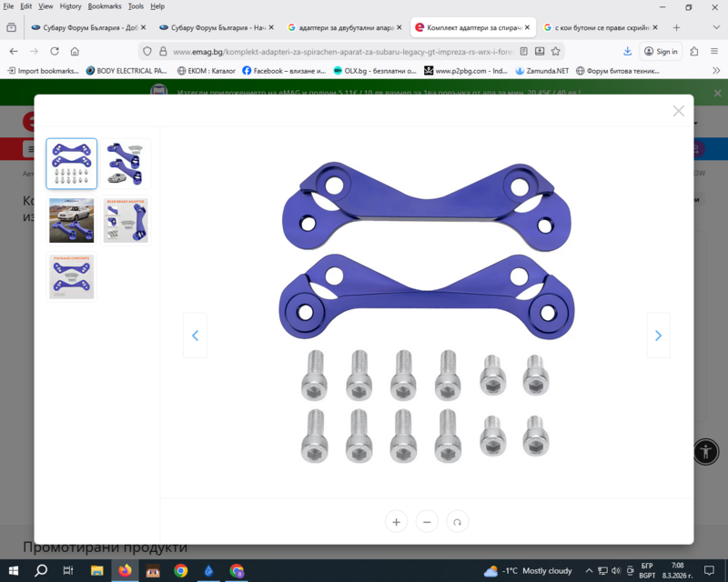Click the address bar URL field
The width and height of the screenshot is (728, 582).
344,52
